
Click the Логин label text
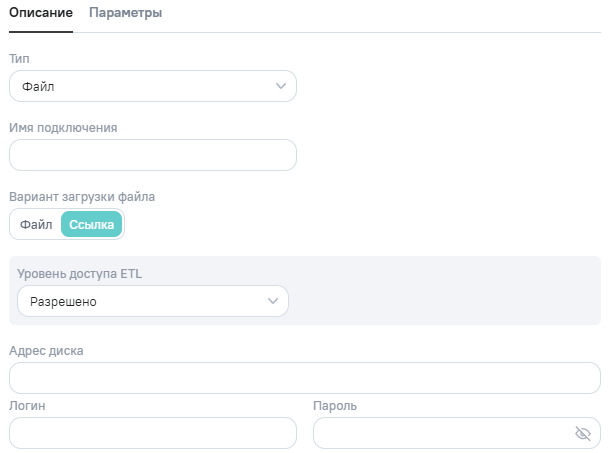pyautogui.click(x=27, y=406)
